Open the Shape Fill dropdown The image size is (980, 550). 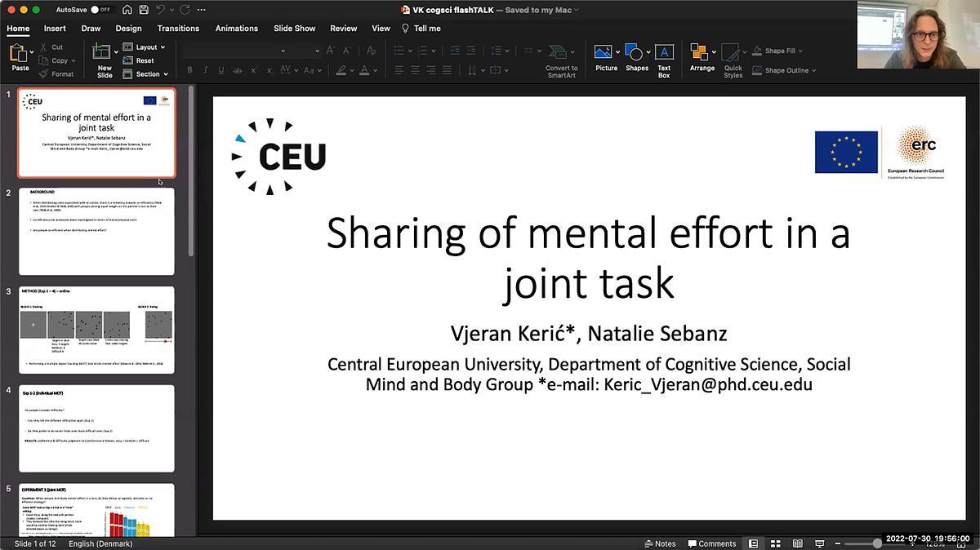click(779, 51)
